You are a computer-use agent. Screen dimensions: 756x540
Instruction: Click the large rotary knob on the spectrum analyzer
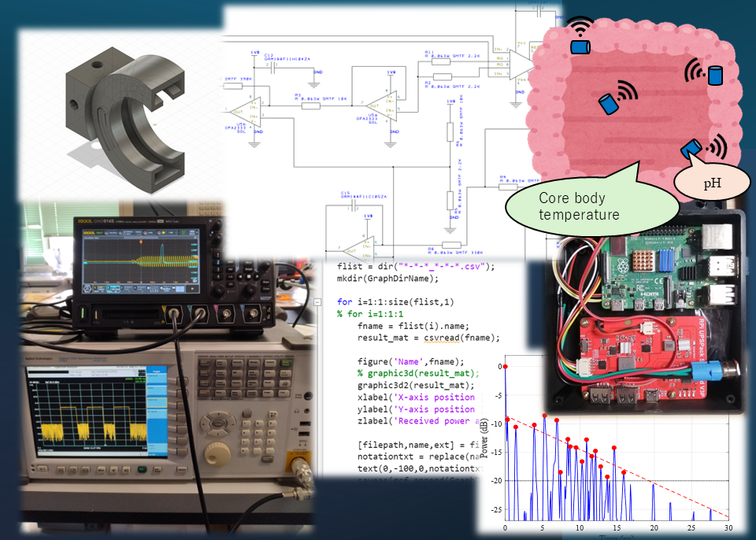[x=217, y=453]
